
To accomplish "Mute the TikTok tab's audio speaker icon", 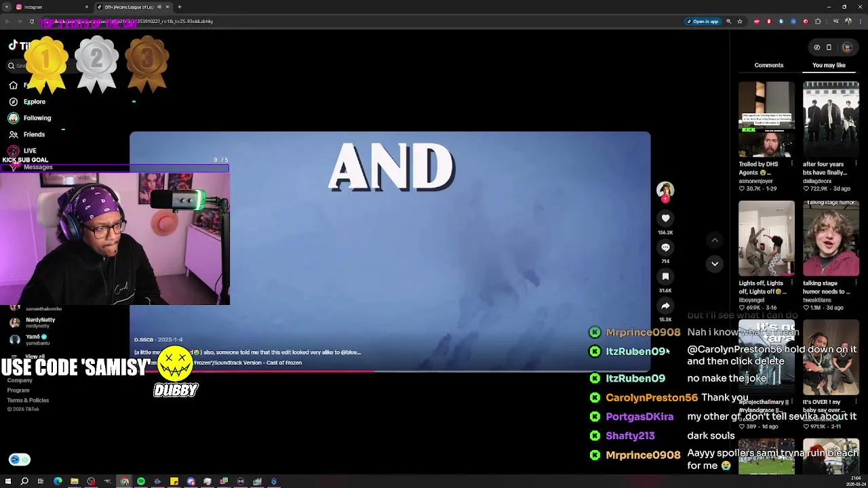I will pyautogui.click(x=159, y=7).
